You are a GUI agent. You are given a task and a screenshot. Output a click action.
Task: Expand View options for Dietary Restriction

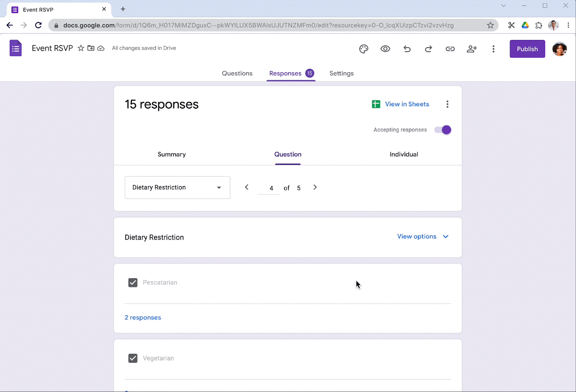click(x=423, y=236)
